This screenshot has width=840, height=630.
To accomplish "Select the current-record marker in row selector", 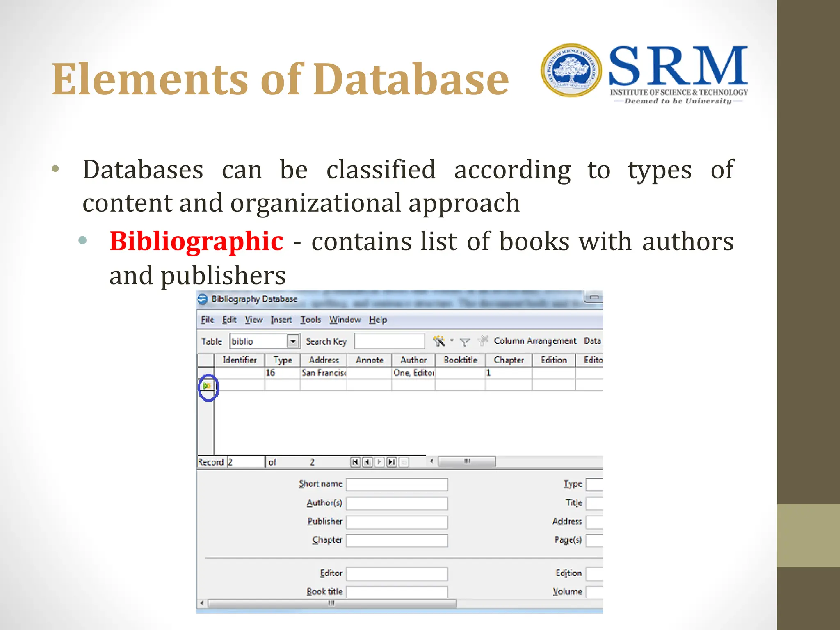I will 206,386.
